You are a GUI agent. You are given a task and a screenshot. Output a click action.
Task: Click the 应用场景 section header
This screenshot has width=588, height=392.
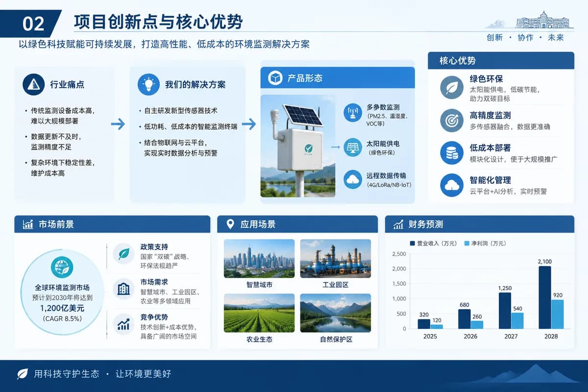point(297,224)
